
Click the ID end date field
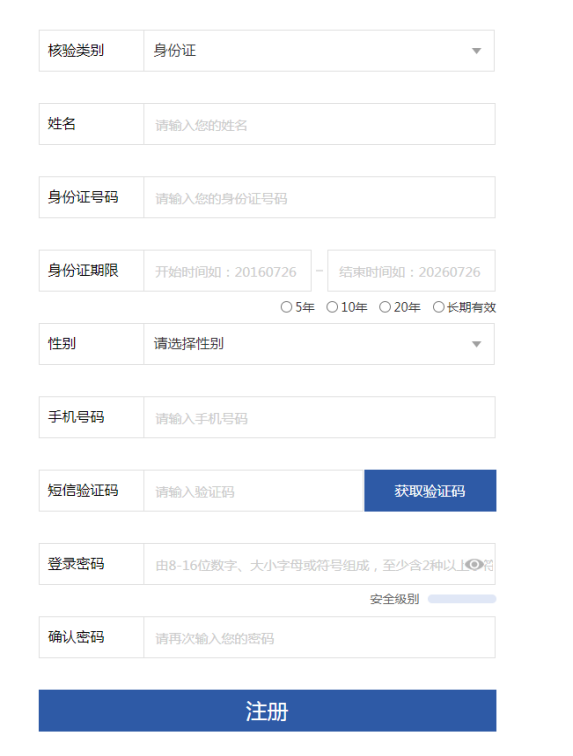tap(411, 270)
